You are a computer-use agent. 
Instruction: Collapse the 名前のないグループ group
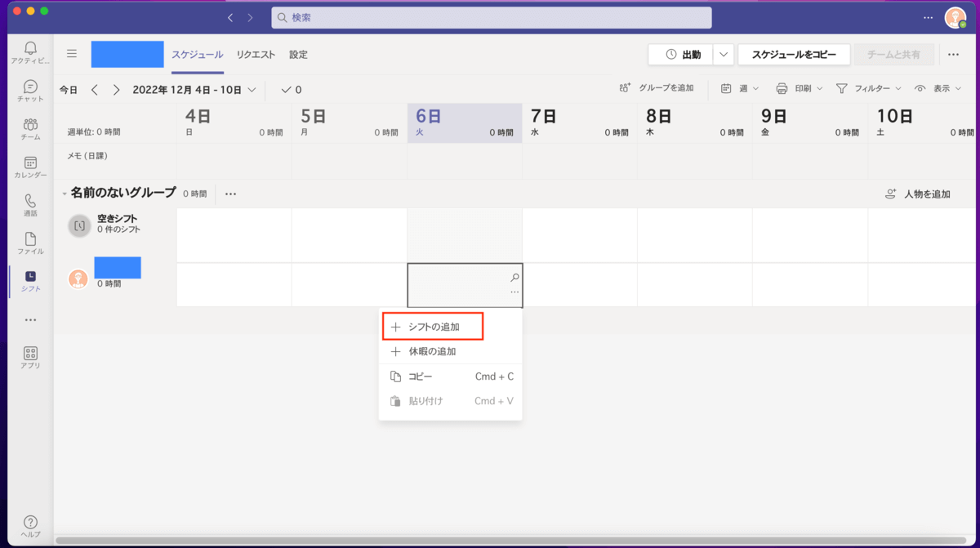click(65, 194)
